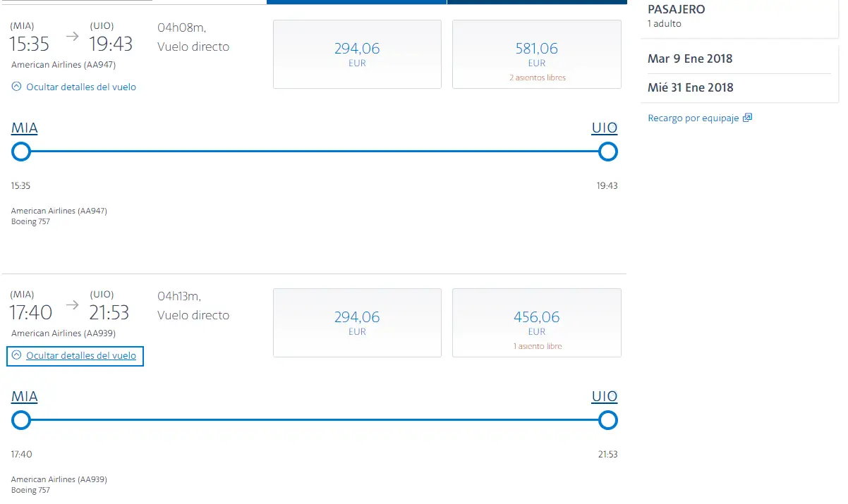The image size is (848, 504).
Task: Pick the 456,06 EUR fare with 1 seat left
Action: coord(536,323)
